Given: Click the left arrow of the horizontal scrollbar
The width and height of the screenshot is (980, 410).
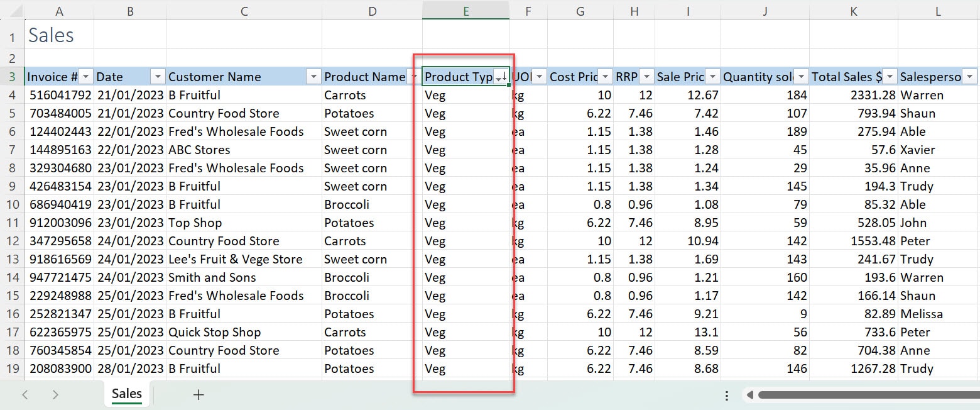Looking at the screenshot, I should point(749,394).
